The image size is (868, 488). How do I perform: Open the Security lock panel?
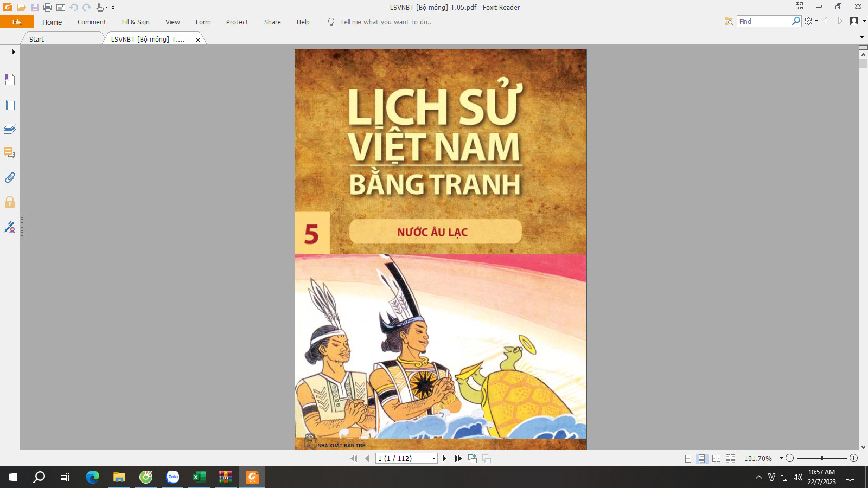coord(10,202)
